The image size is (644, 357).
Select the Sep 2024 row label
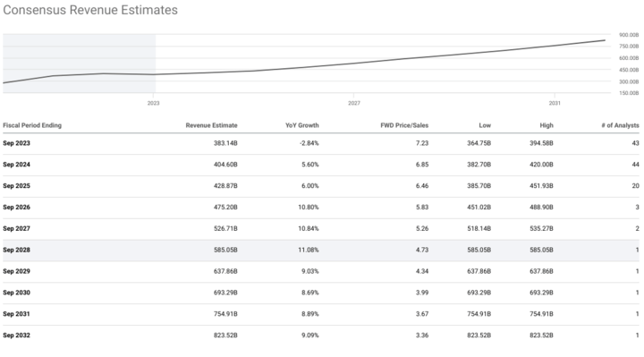pyautogui.click(x=16, y=165)
